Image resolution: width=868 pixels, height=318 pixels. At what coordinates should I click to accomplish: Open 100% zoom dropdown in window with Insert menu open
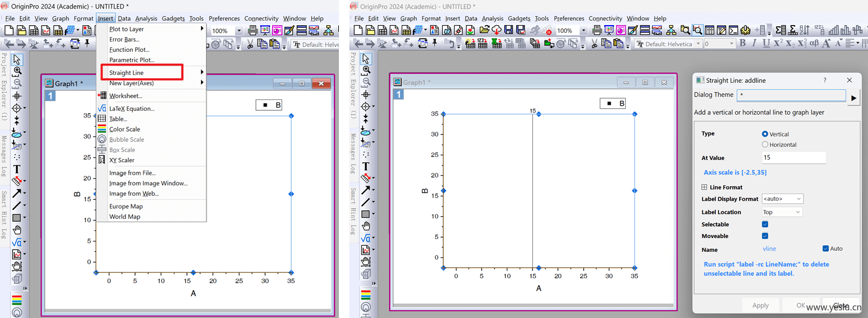coord(239,31)
